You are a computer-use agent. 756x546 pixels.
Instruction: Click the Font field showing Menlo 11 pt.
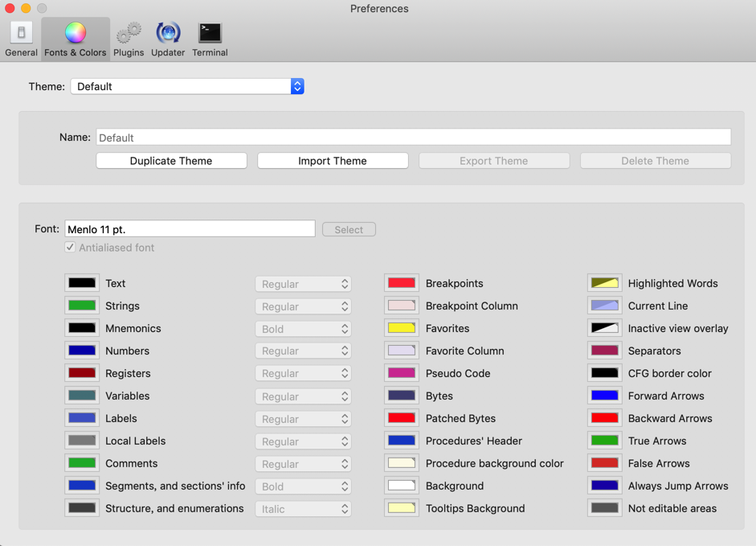point(190,229)
